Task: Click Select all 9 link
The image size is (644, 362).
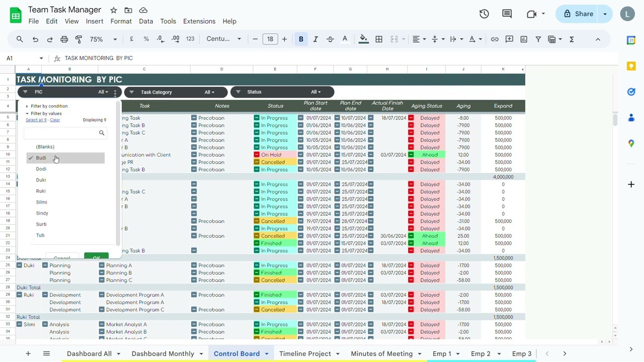Action: tap(36, 120)
